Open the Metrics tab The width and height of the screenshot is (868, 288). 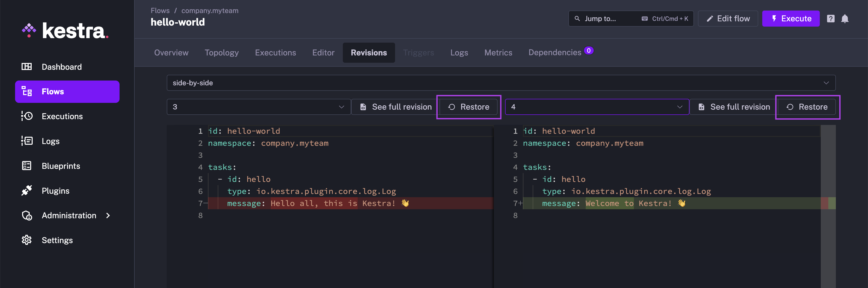[498, 52]
